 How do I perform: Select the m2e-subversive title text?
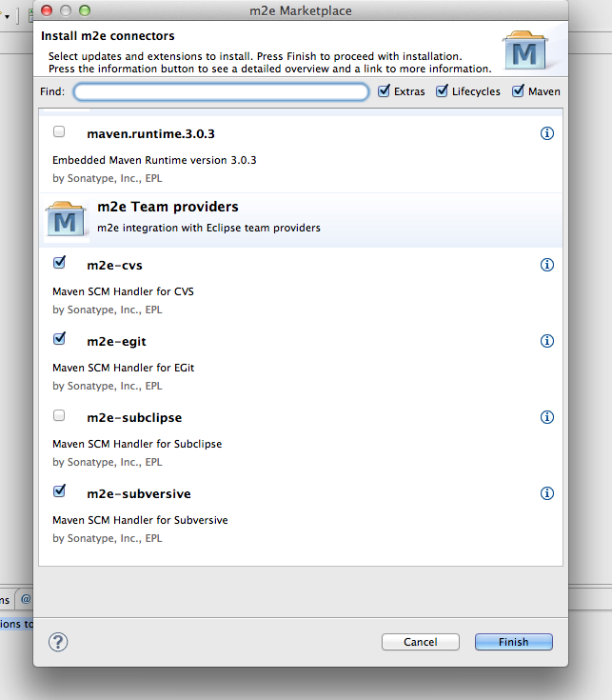pos(139,493)
